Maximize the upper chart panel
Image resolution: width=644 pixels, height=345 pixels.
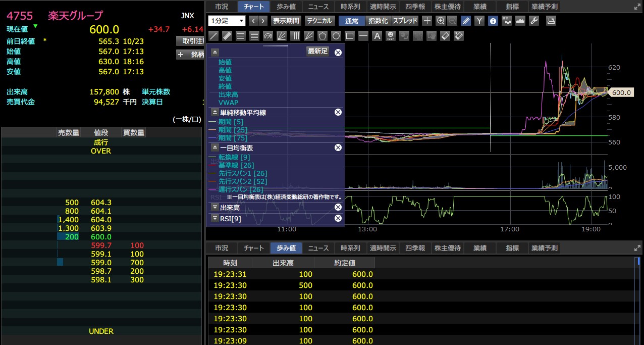point(637,7)
